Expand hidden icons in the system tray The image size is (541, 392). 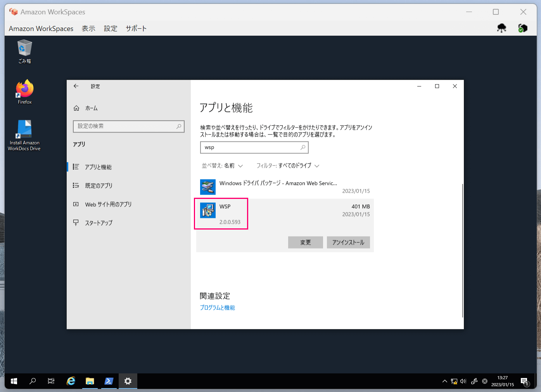click(x=444, y=381)
